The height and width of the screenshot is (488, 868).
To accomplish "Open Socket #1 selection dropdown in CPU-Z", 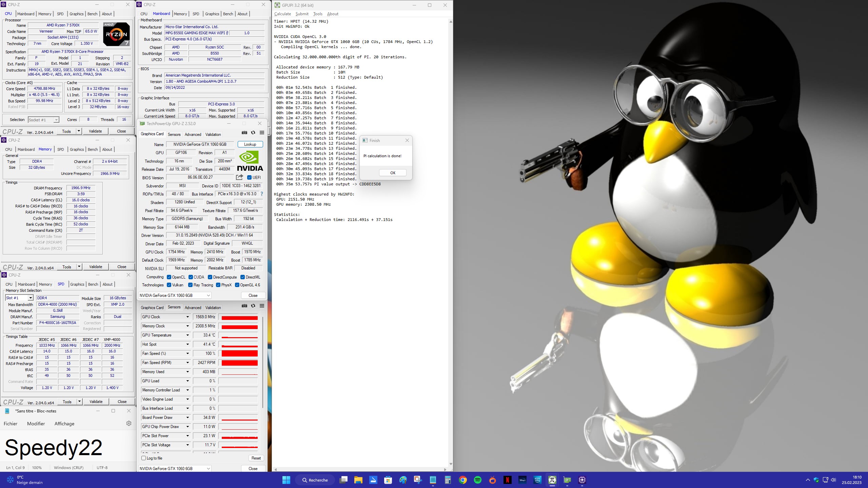I will pos(43,120).
